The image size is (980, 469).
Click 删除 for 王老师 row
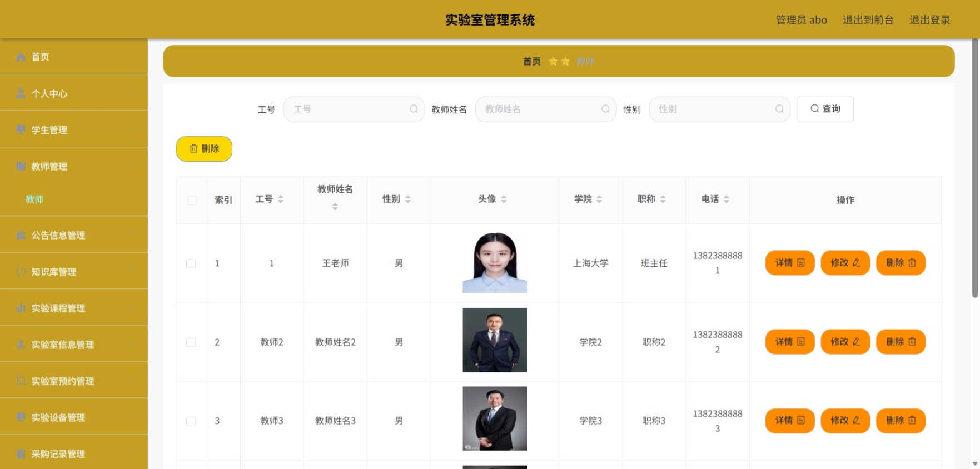[901, 263]
